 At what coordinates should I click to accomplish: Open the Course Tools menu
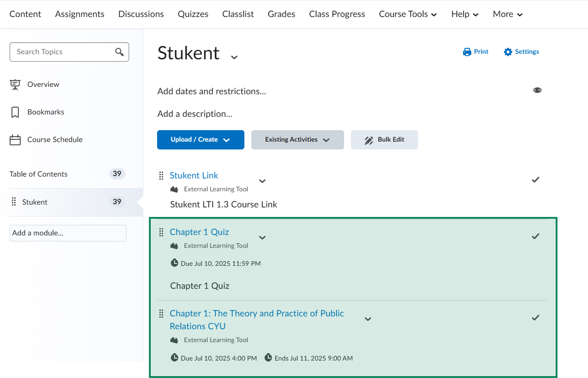tap(407, 14)
